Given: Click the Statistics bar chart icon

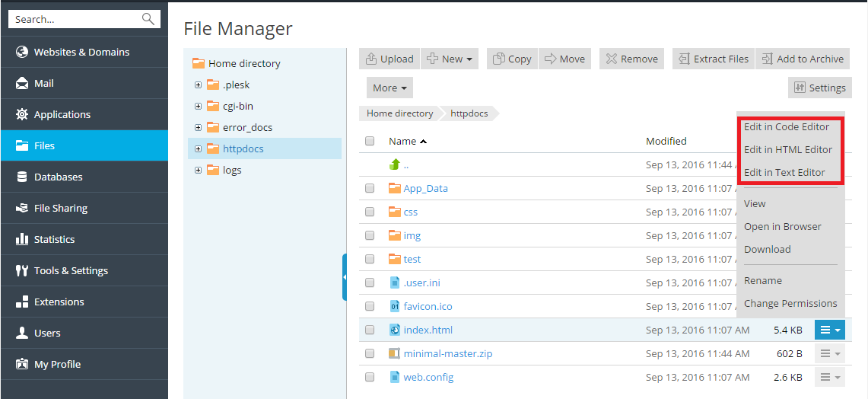Looking at the screenshot, I should click(22, 240).
